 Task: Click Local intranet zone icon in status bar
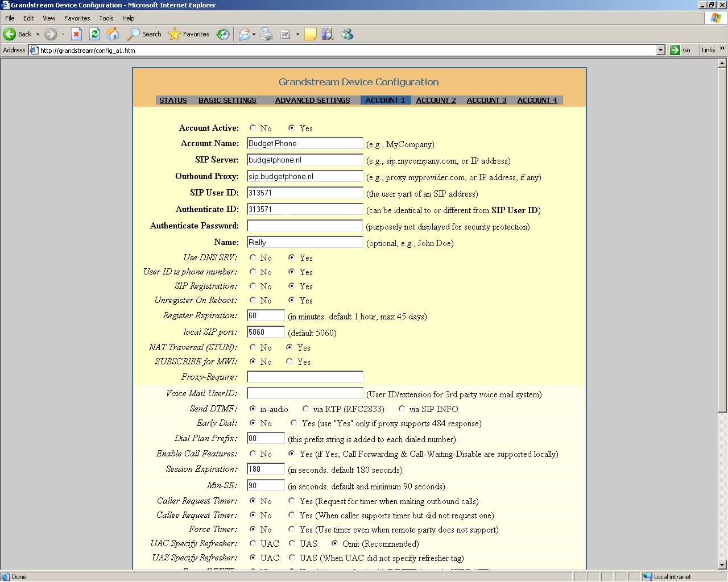[x=647, y=576]
